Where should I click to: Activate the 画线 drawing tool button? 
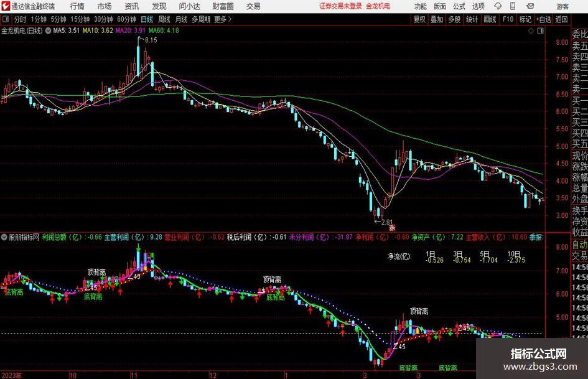coord(490,19)
